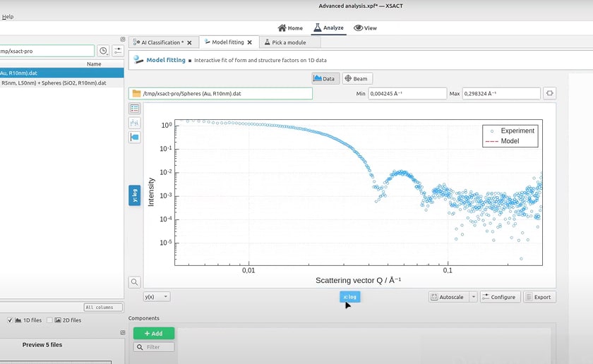Enable the 2D files checkbox

click(49, 320)
